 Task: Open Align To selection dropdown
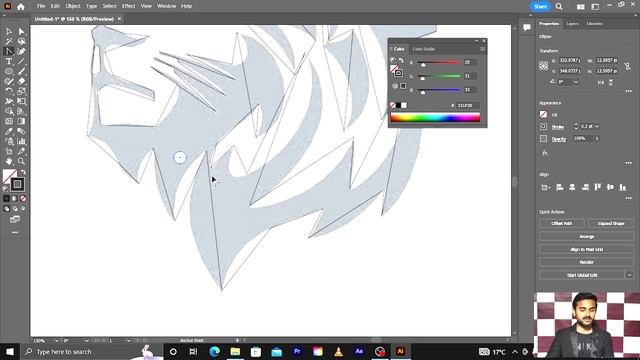[545, 187]
